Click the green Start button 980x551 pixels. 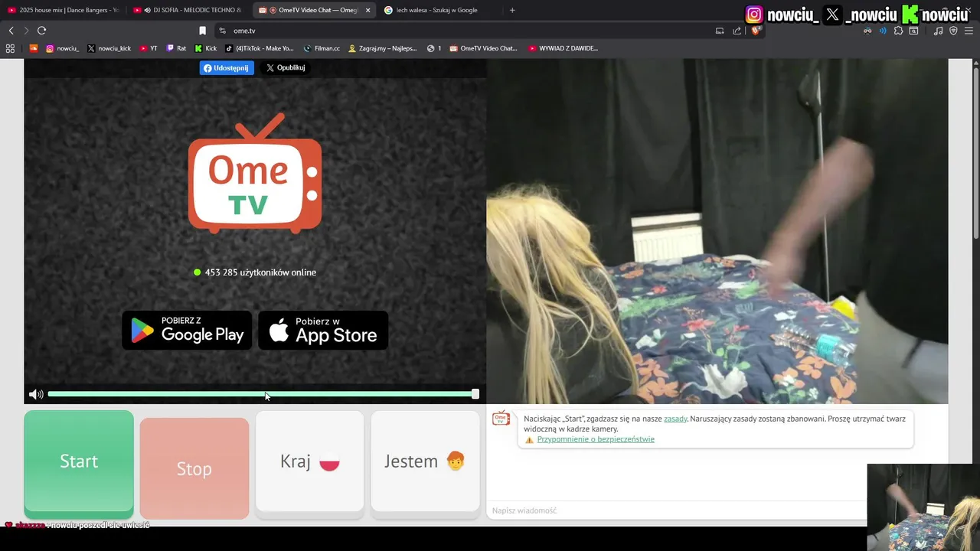click(79, 462)
